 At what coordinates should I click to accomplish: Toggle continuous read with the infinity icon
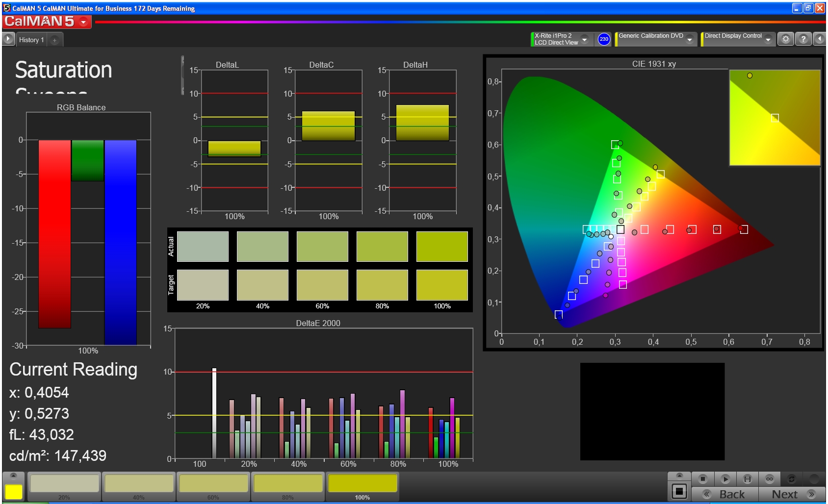[769, 479]
